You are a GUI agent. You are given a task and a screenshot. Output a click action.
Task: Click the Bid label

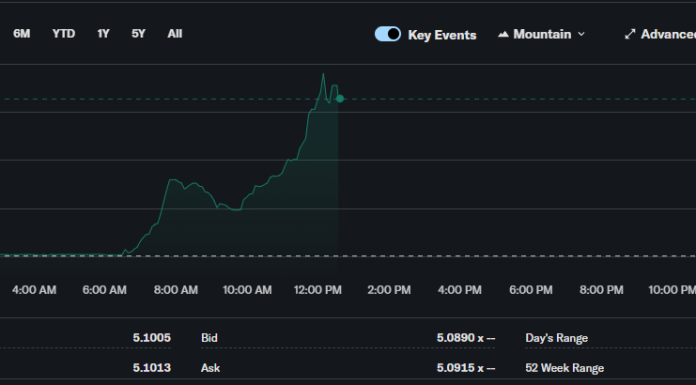[209, 338]
